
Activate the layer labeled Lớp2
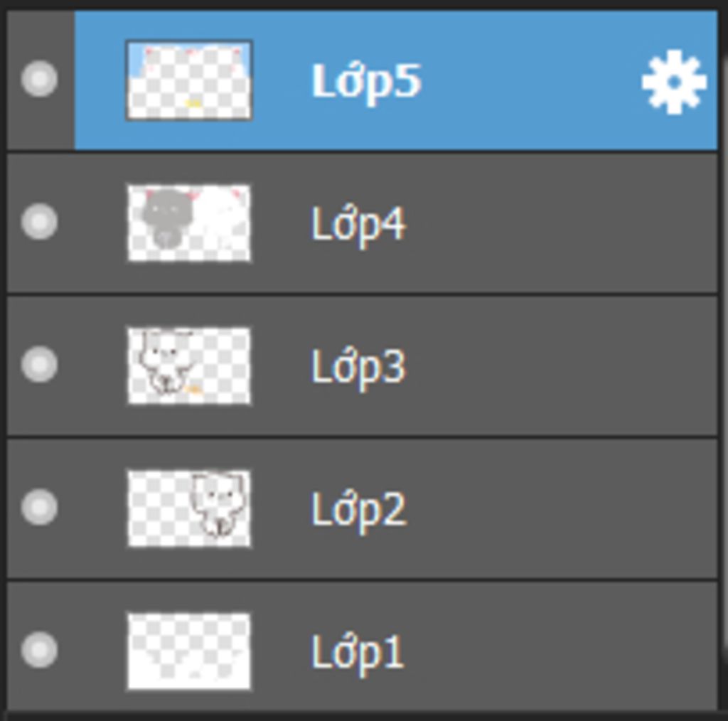click(358, 511)
